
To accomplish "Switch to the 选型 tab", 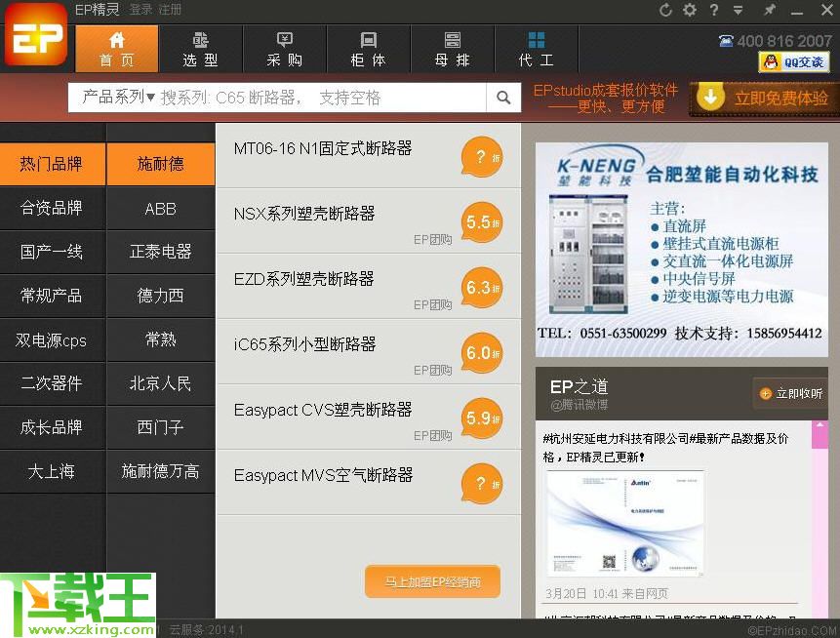I will click(200, 49).
